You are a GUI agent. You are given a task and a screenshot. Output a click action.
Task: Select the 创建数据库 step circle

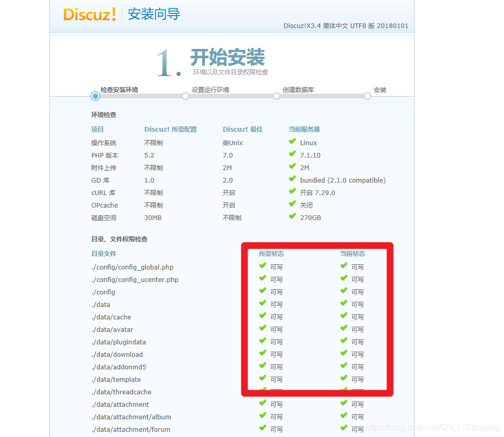point(276,96)
